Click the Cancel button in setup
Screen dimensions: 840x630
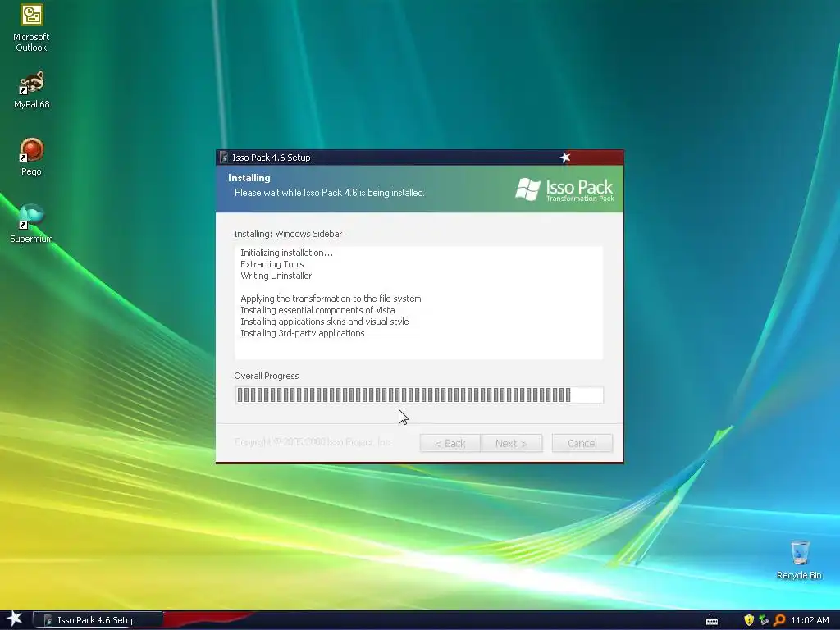[x=582, y=443]
